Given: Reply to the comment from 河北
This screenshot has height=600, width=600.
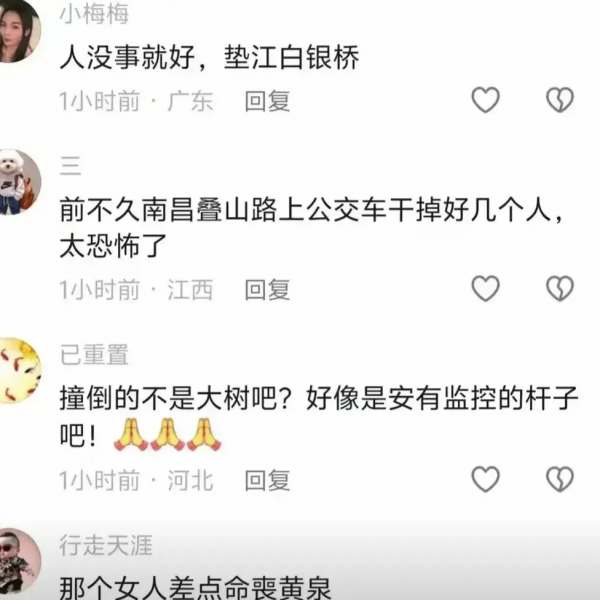Looking at the screenshot, I should (x=267, y=480).
